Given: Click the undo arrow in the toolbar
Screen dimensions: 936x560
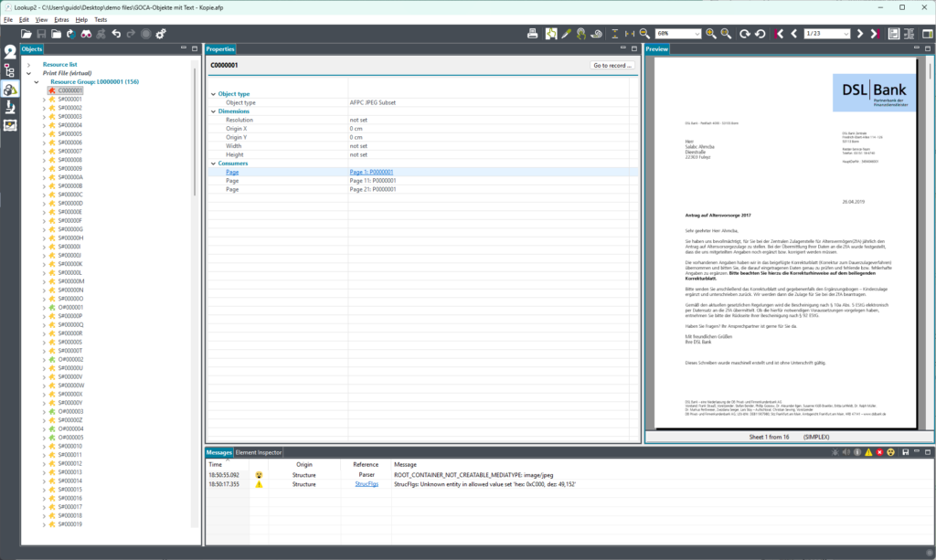Looking at the screenshot, I should click(x=116, y=34).
